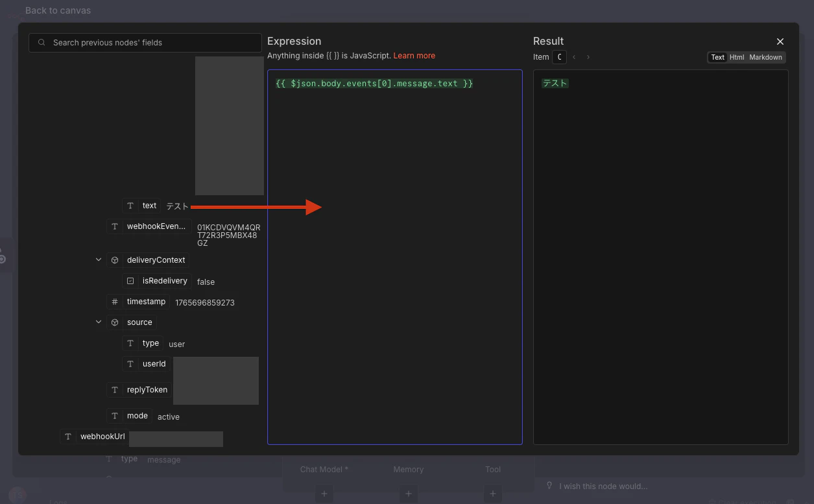Go to next item arrow
Viewport: 814px width, 504px height.
[588, 57]
